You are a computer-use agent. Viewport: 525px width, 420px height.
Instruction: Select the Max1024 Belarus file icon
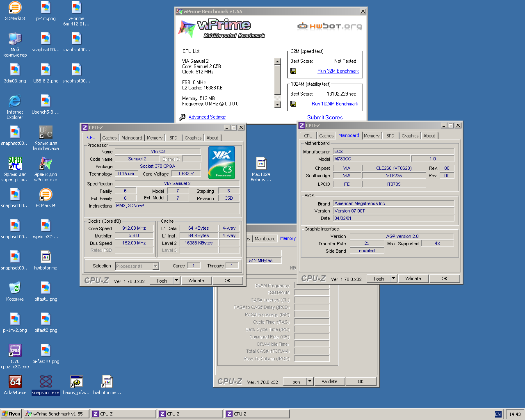(x=261, y=169)
